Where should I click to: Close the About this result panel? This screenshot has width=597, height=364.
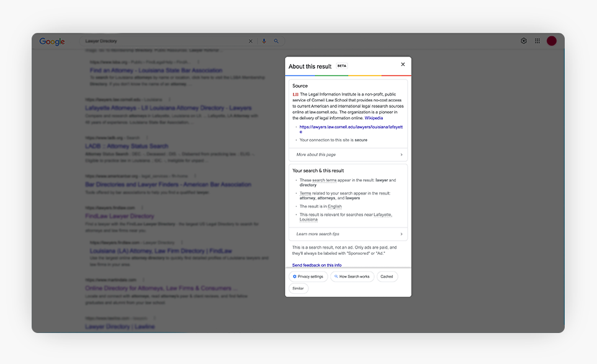pos(403,64)
